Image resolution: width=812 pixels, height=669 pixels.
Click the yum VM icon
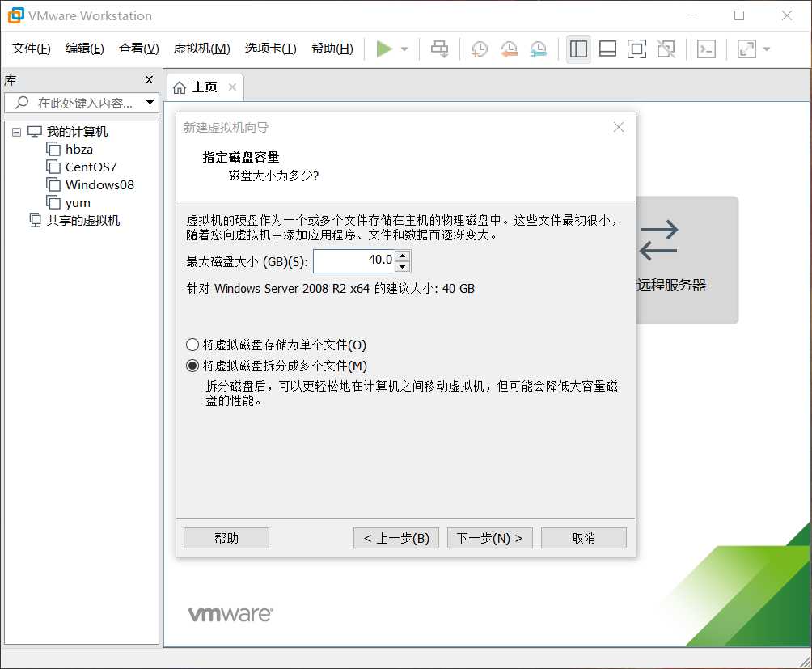[x=53, y=202]
